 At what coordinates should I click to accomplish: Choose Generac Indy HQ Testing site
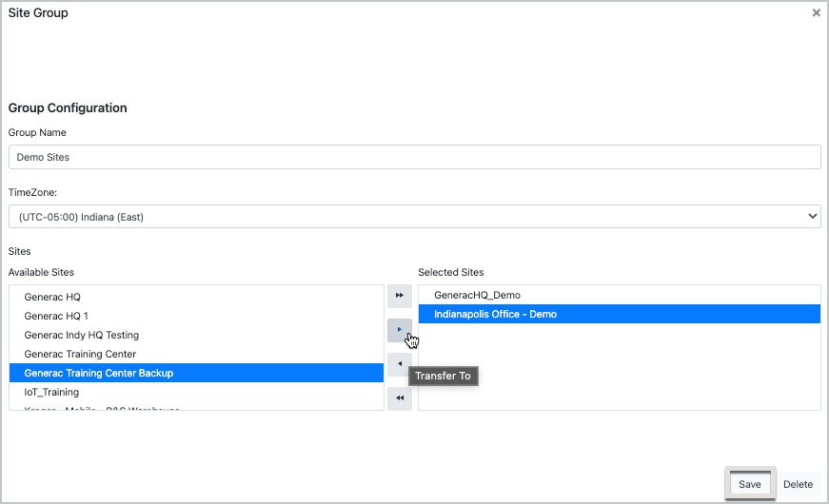tap(82, 335)
